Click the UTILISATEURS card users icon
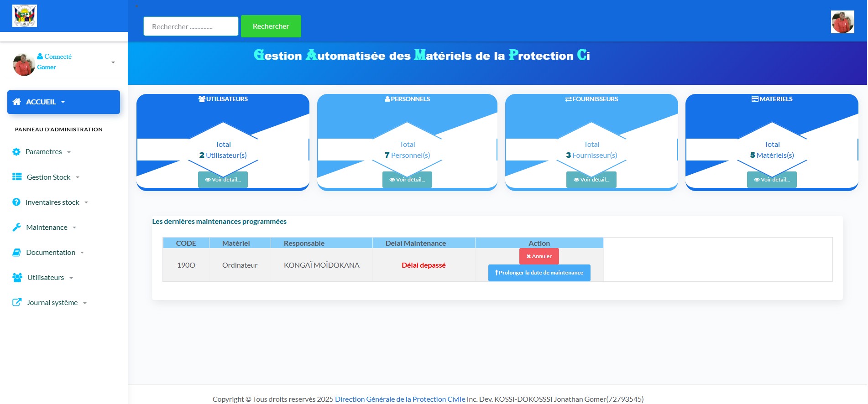Image resolution: width=868 pixels, height=404 pixels. pyautogui.click(x=202, y=99)
